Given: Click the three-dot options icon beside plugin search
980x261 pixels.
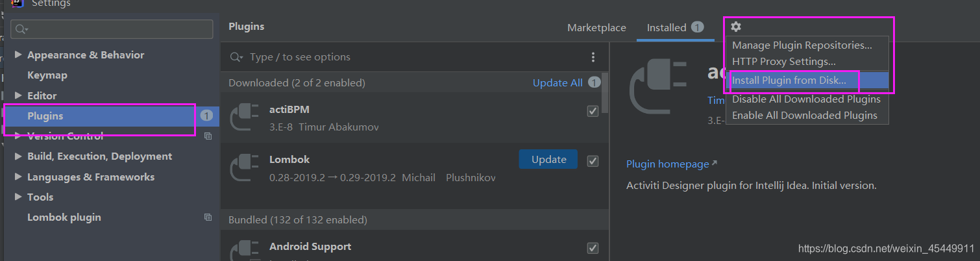Looking at the screenshot, I should click(x=593, y=57).
